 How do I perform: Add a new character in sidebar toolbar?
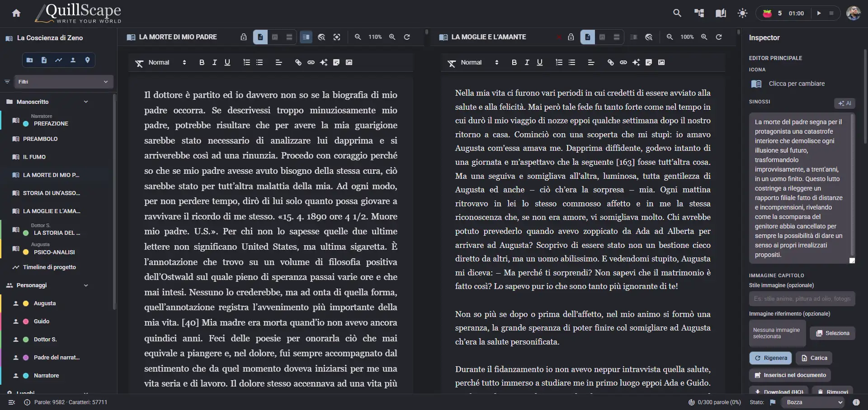pos(73,60)
